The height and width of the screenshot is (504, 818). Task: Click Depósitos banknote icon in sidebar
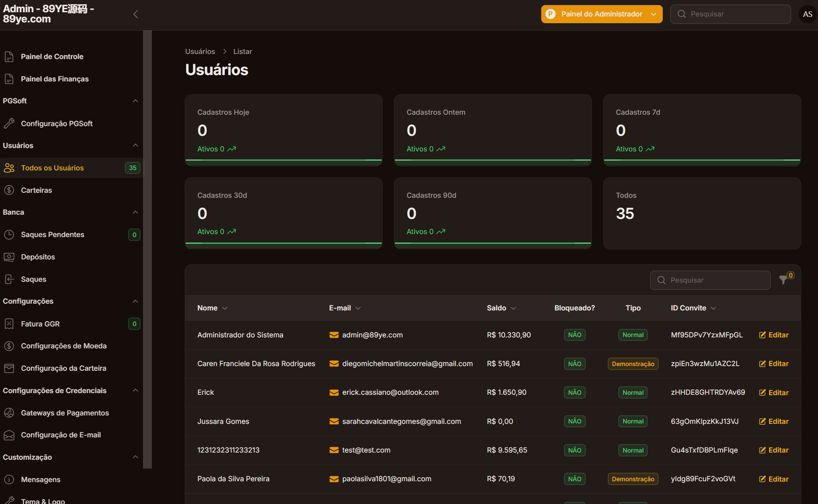pos(9,257)
